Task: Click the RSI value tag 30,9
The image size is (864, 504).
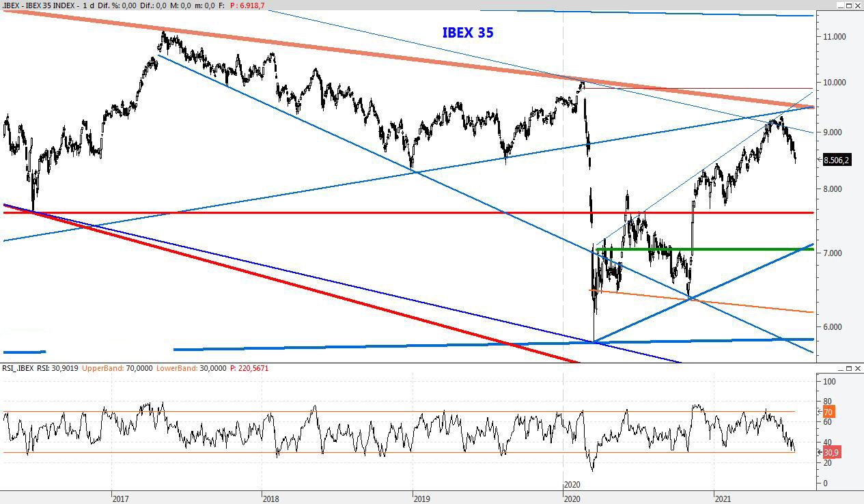Action: pos(830,452)
